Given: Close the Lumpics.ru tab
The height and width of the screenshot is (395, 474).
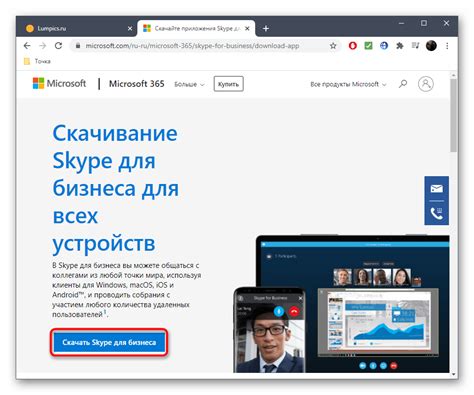Looking at the screenshot, I should 130,29.
